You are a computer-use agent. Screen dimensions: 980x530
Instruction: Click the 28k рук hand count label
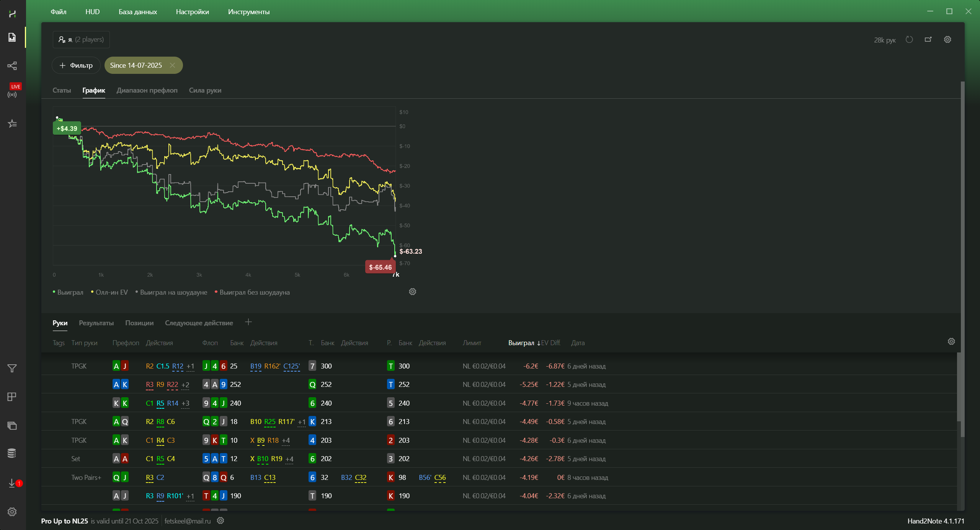coord(885,40)
